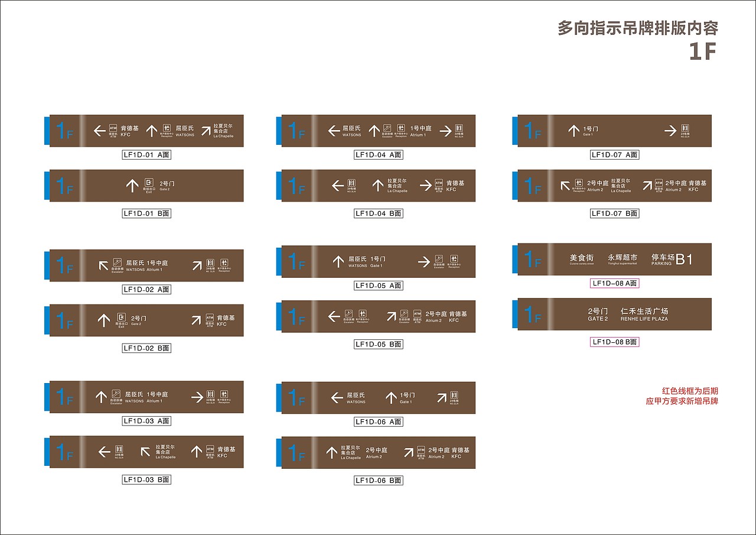756x535 pixels.
Task: Click the red-framed label LF1D-08 A面
Action: [x=615, y=283]
